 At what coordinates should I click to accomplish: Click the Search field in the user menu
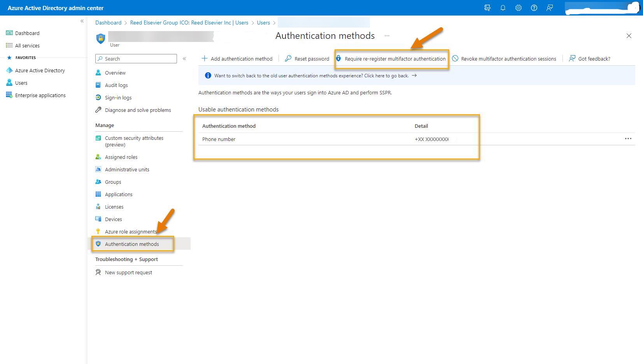click(136, 59)
